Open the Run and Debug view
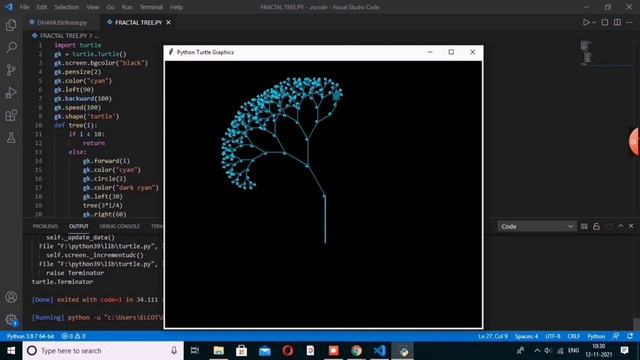The width and height of the screenshot is (640, 360). 11,93
